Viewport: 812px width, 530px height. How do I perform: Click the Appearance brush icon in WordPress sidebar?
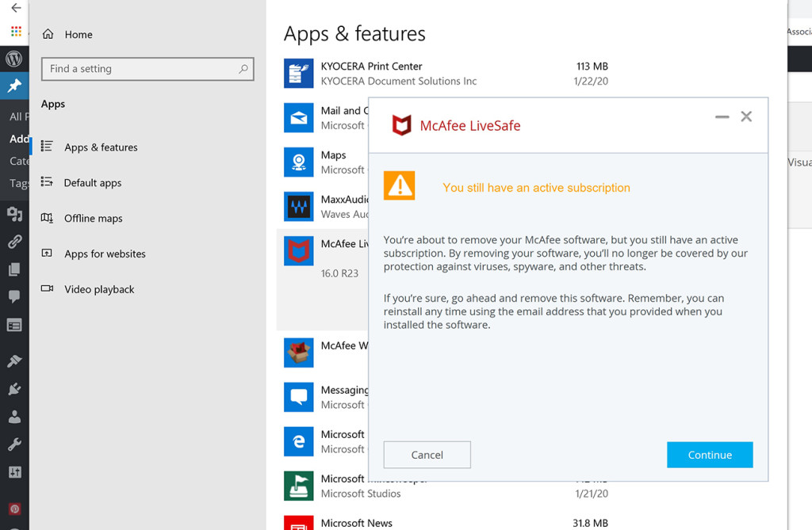click(14, 360)
